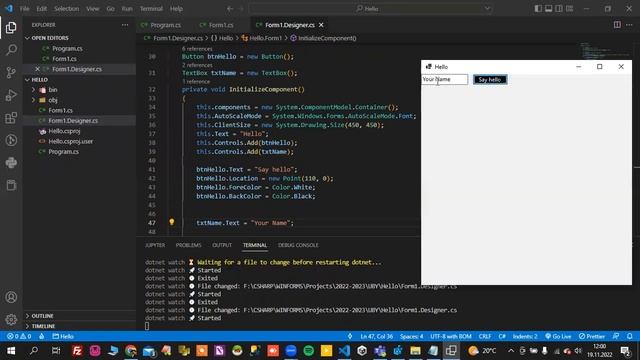Change UTF-8 with BOM encoding
The image size is (640, 360).
click(451, 336)
